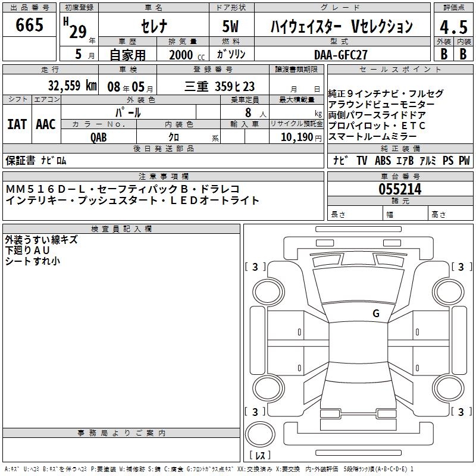Click the displacement value 2000 cc
This screenshot has height=476, width=476.
tap(187, 55)
